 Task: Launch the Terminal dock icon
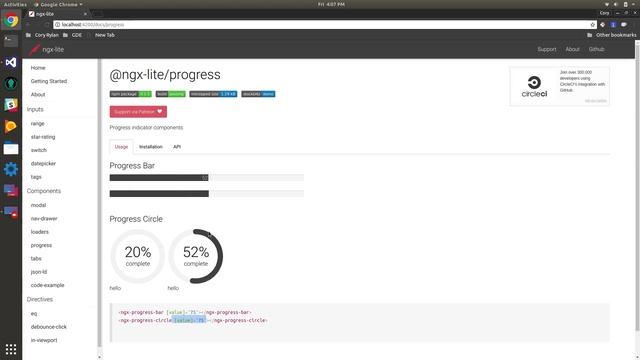pyautogui.click(x=11, y=41)
